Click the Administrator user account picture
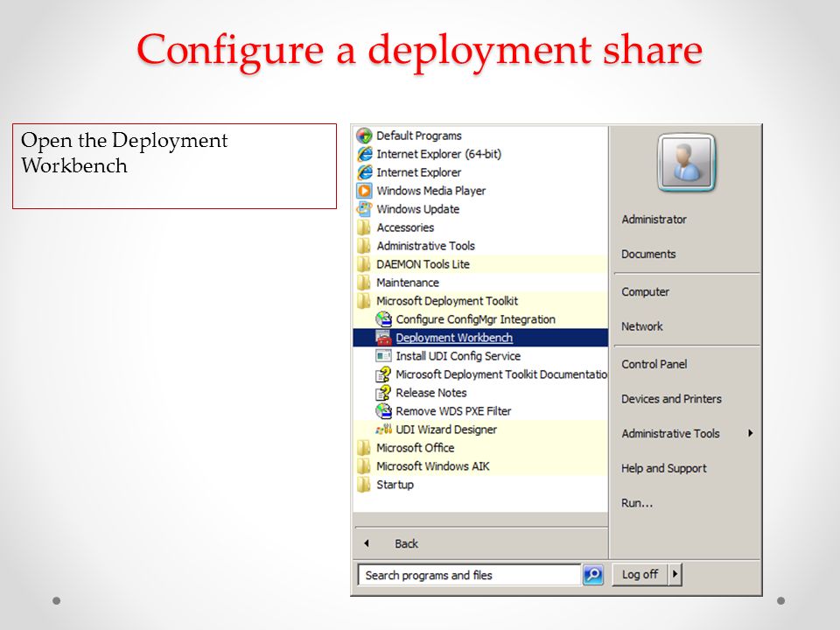Image resolution: width=840 pixels, height=630 pixels. [686, 163]
